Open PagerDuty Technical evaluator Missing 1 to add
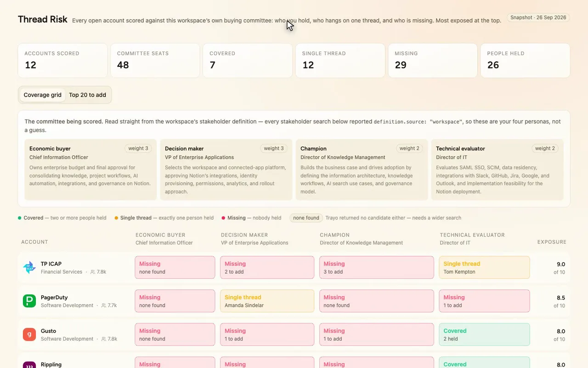The height and width of the screenshot is (368, 588). 484,301
